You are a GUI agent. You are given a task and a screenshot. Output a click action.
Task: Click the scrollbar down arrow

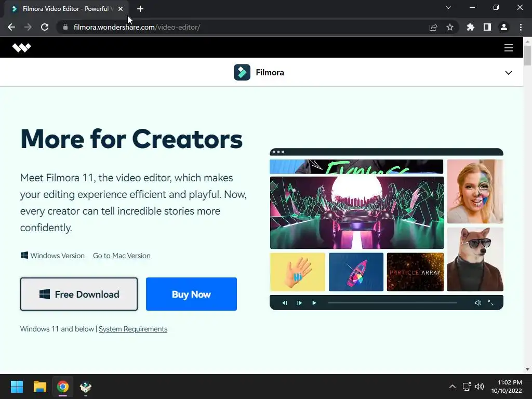527,369
